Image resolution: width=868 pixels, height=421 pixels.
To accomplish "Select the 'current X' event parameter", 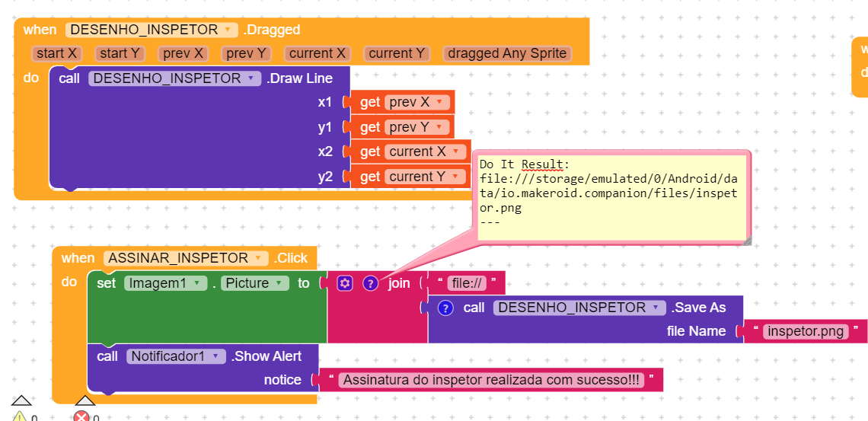I will [318, 53].
